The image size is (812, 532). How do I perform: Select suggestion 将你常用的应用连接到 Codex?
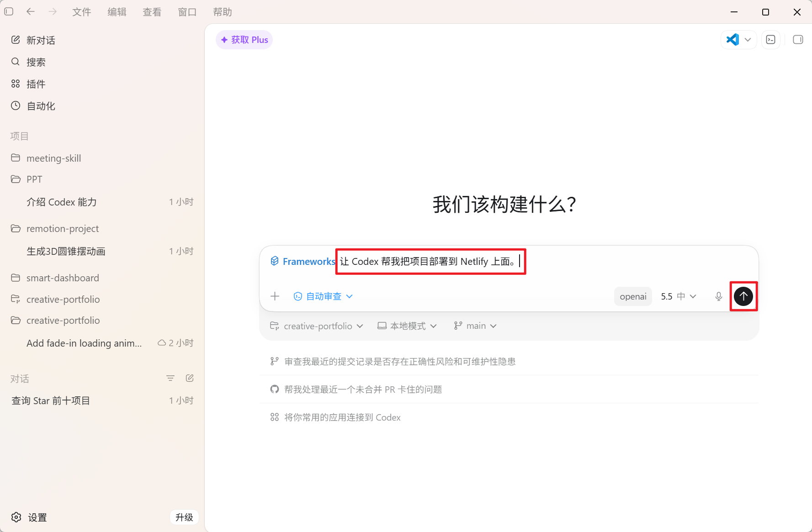tap(509, 417)
